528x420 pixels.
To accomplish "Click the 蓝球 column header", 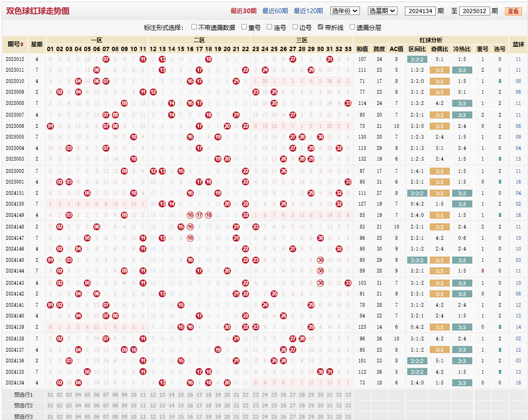I will click(x=518, y=44).
